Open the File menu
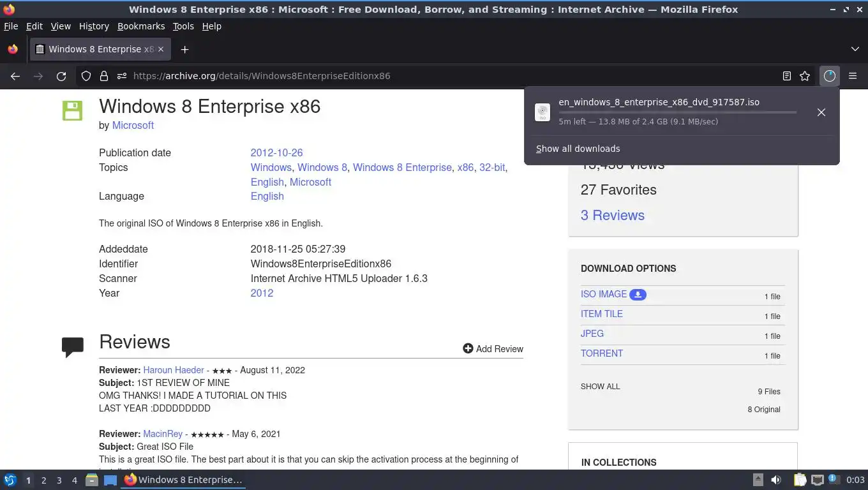This screenshot has width=868, height=490. coord(11,26)
